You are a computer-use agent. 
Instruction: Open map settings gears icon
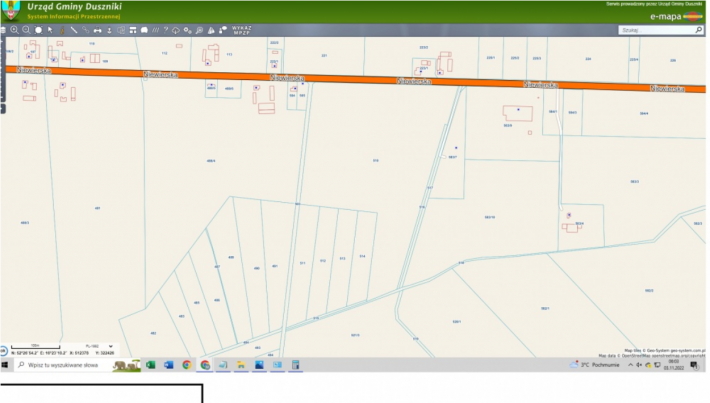pyautogui.click(x=187, y=30)
